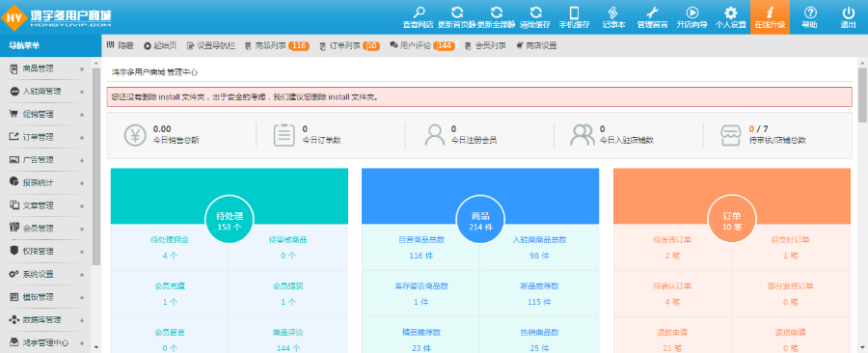Open 待支付订单 1笔 link
868x353 pixels.
791,248
